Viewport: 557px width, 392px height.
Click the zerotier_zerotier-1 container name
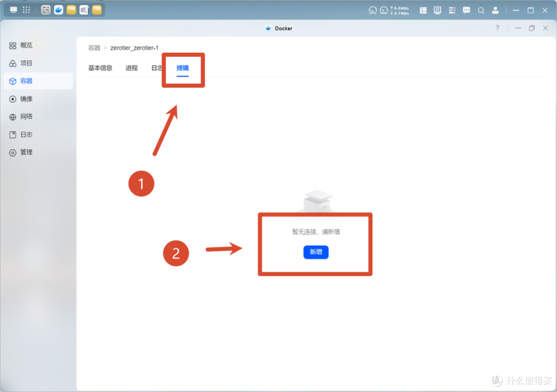[134, 47]
